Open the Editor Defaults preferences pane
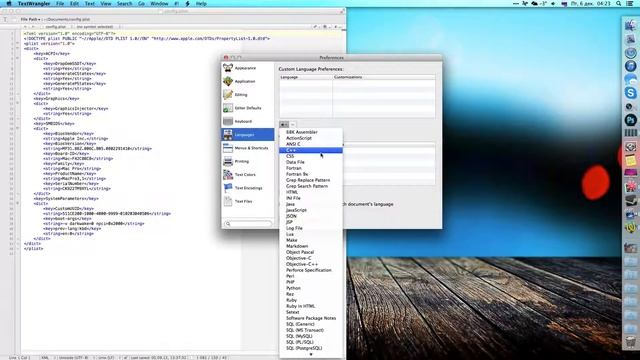640x360 pixels. [x=247, y=108]
